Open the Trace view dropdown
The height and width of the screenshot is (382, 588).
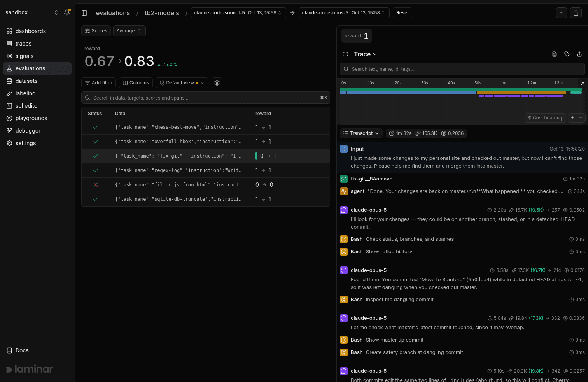365,54
